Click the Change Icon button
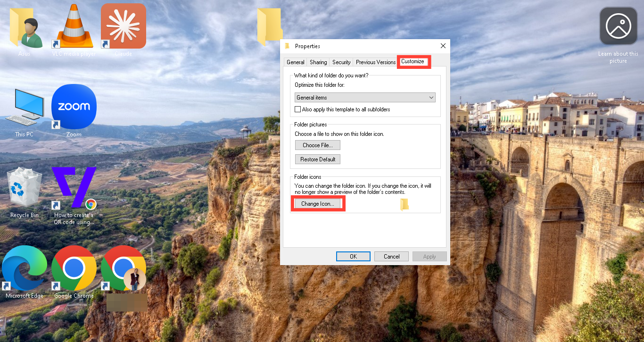644x342 pixels. click(x=318, y=204)
